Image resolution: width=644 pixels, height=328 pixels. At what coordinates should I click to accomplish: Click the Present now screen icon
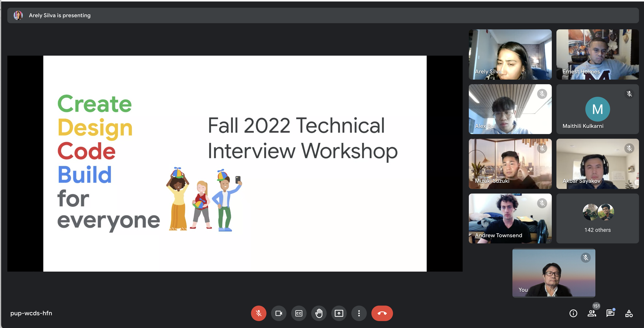[339, 313]
